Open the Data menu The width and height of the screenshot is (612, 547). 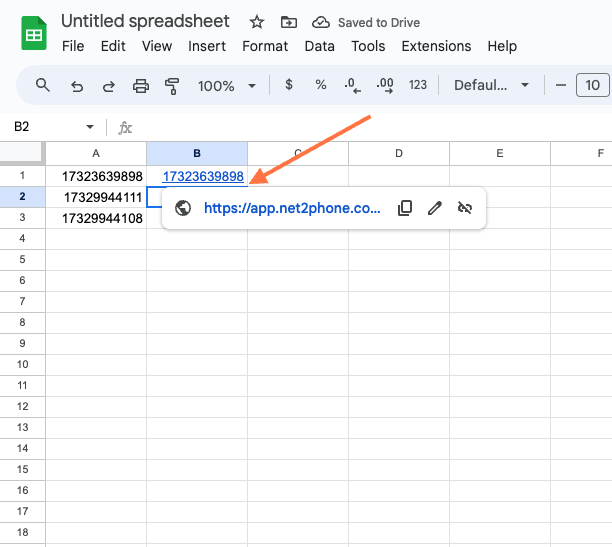coord(320,46)
